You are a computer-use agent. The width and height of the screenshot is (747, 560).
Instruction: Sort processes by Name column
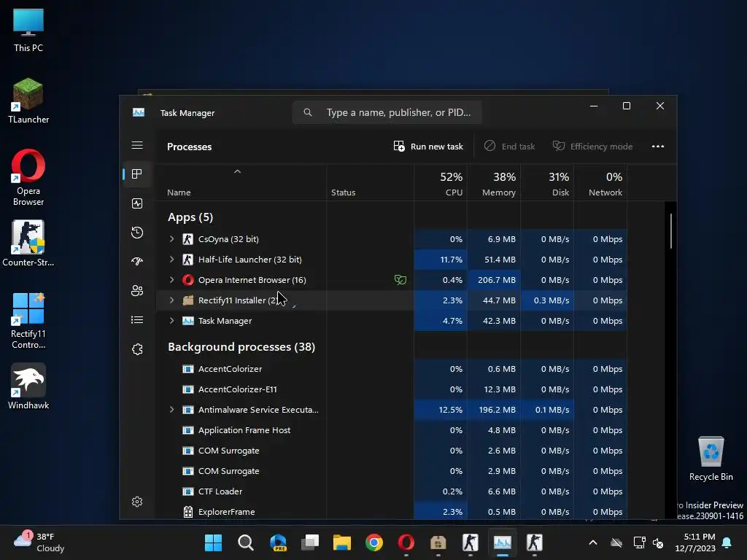click(x=241, y=183)
